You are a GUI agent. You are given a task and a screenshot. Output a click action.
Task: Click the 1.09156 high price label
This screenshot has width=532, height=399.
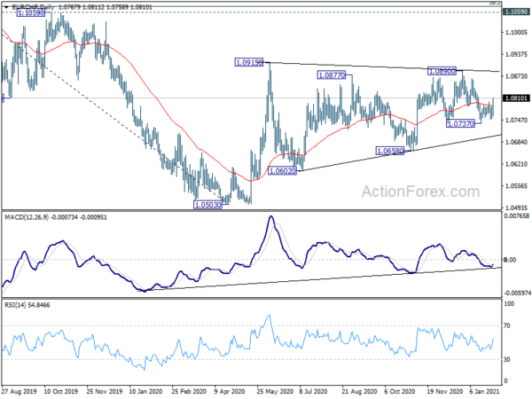(x=251, y=62)
